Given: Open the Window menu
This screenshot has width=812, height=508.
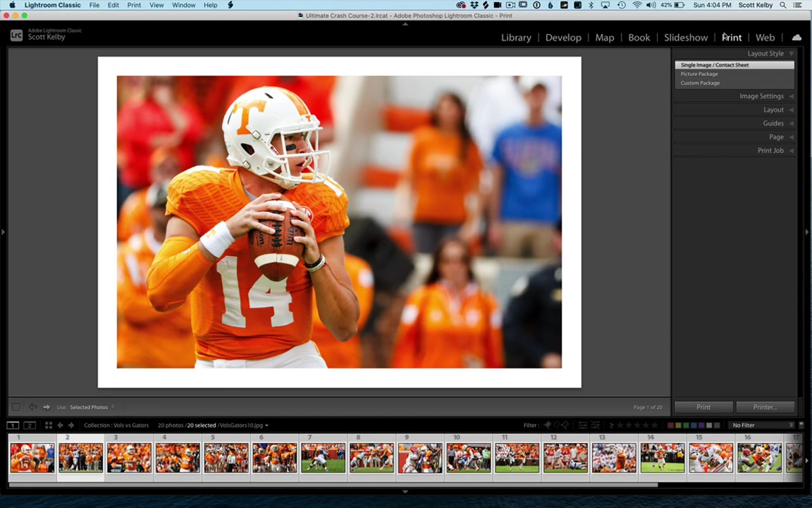Looking at the screenshot, I should (183, 5).
